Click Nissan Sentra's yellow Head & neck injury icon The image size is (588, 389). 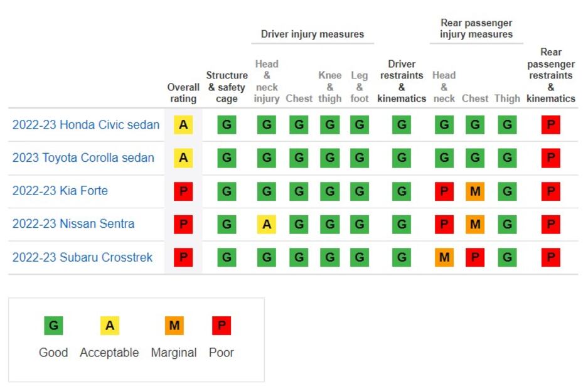(x=267, y=224)
